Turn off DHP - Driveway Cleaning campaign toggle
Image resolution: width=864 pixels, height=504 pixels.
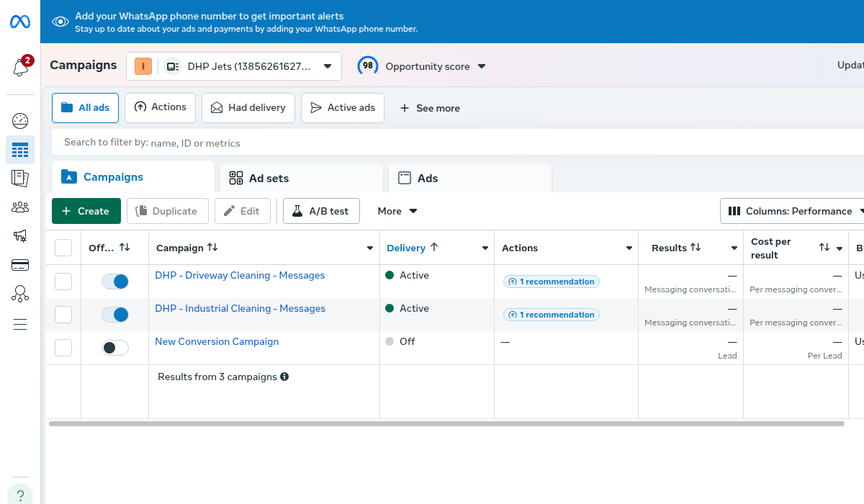point(115,282)
